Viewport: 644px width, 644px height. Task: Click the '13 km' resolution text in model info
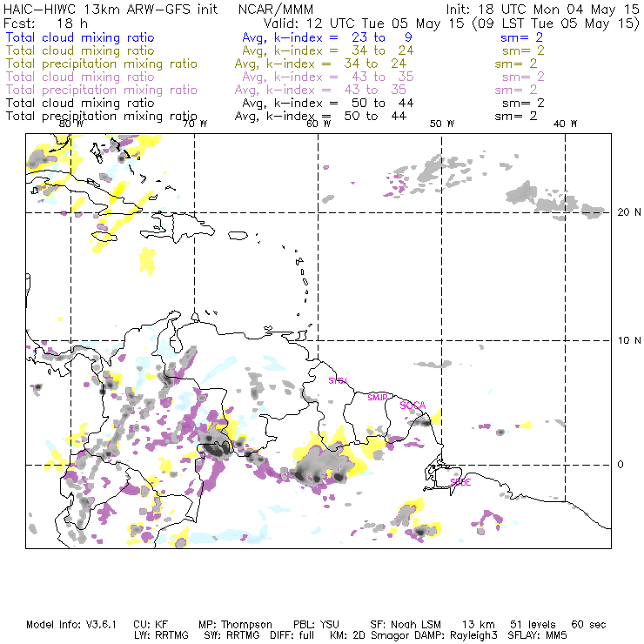(478, 625)
